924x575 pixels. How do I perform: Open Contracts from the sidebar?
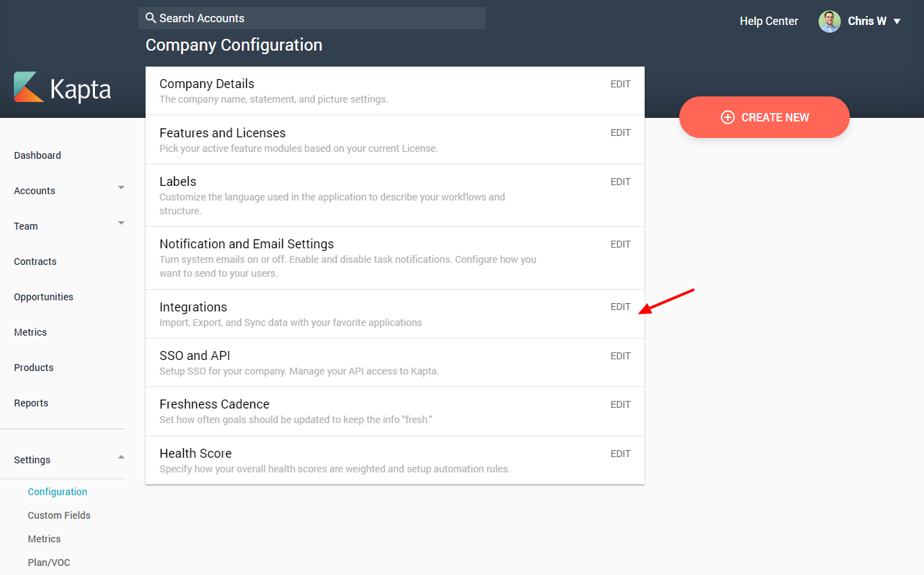(x=35, y=261)
